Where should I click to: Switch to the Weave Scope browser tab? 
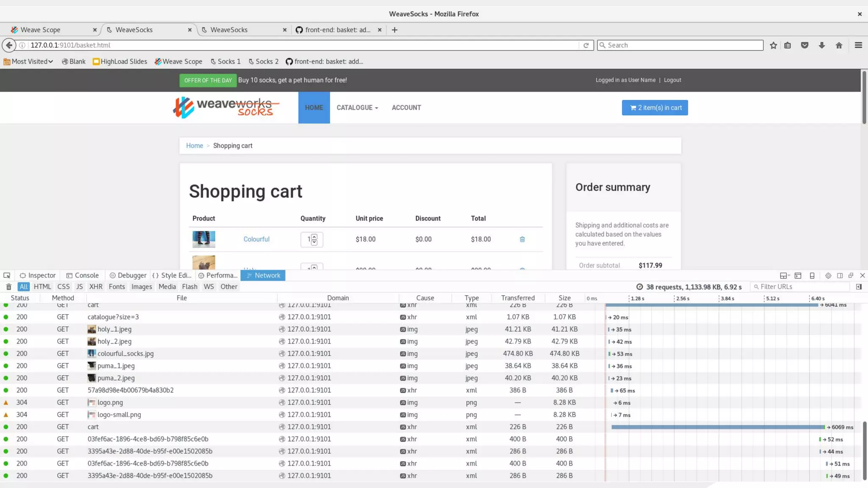tap(41, 30)
